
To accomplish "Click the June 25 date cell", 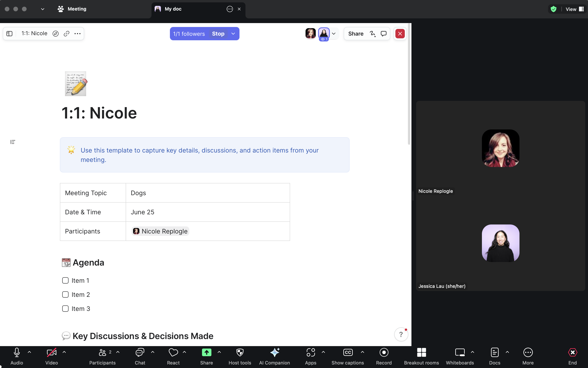I will click(x=208, y=212).
